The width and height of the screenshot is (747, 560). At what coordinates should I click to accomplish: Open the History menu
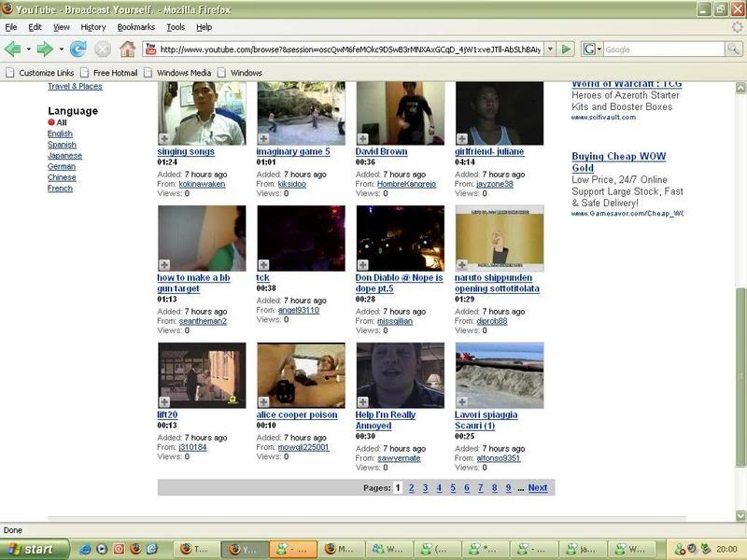pyautogui.click(x=93, y=27)
